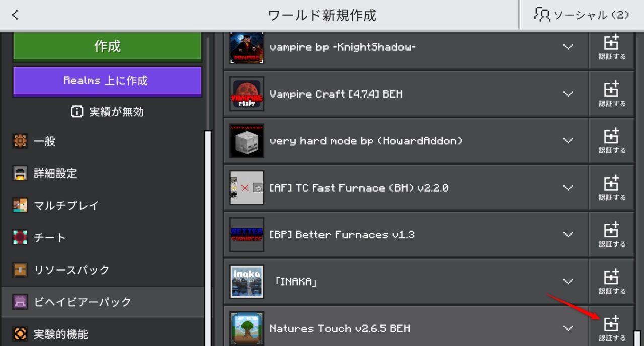Image resolution: width=644 pixels, height=346 pixels.
Task: Click the 一般 gear icon
Action: (x=20, y=141)
